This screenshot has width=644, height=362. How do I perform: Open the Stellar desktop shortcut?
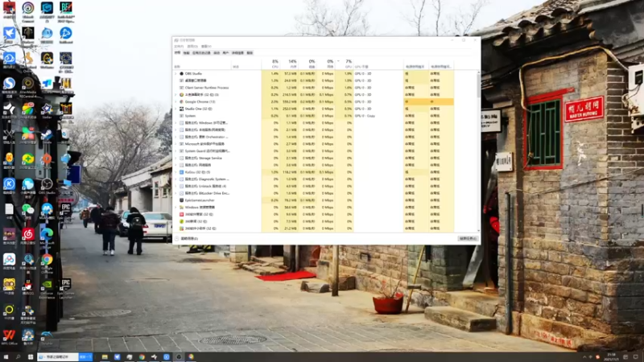[x=47, y=111]
